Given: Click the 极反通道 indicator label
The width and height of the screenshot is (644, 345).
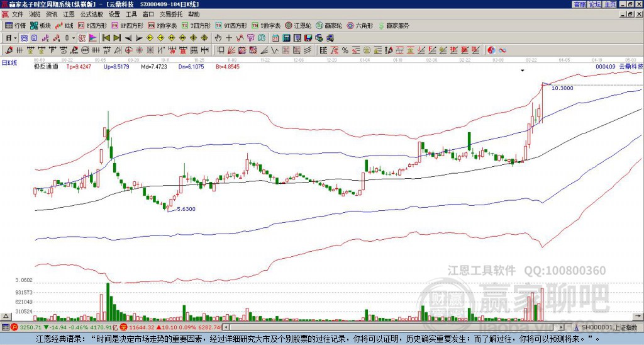Looking at the screenshot, I should [46, 66].
